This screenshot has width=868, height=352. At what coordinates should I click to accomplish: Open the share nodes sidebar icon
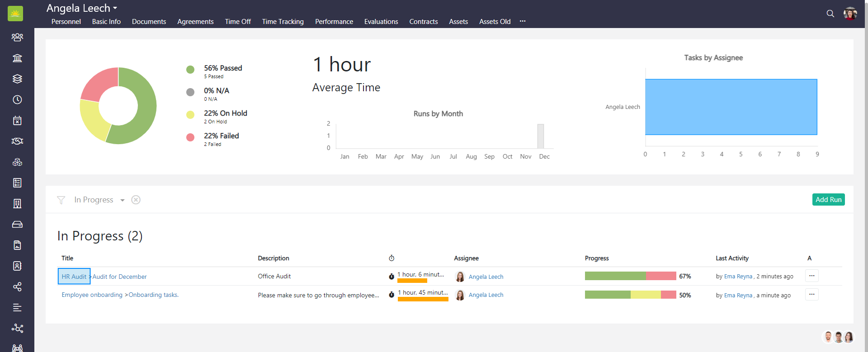click(x=17, y=287)
